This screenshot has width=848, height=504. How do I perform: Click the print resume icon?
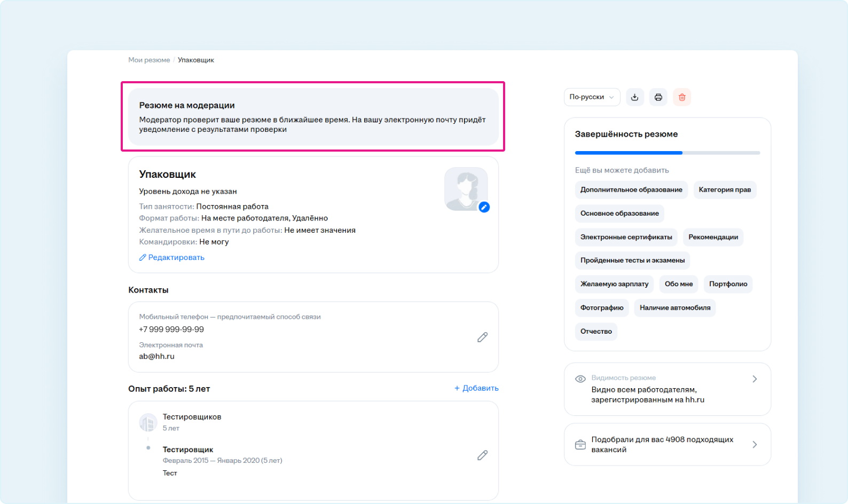(658, 97)
